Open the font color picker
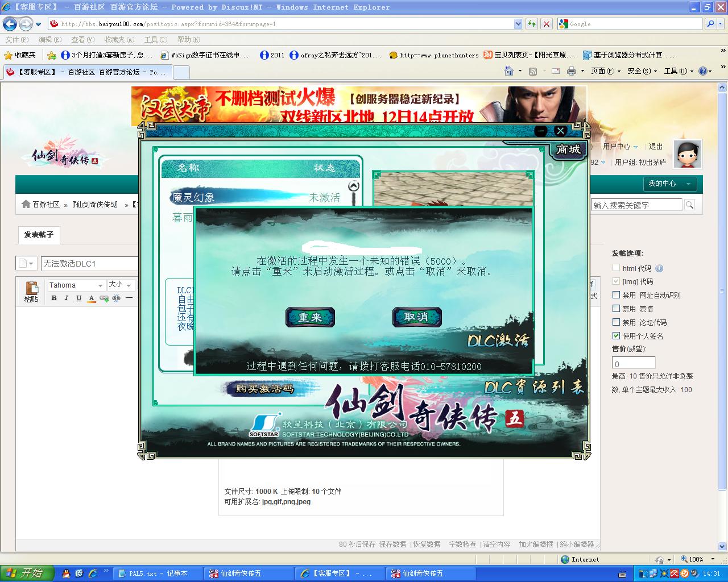 (92, 298)
